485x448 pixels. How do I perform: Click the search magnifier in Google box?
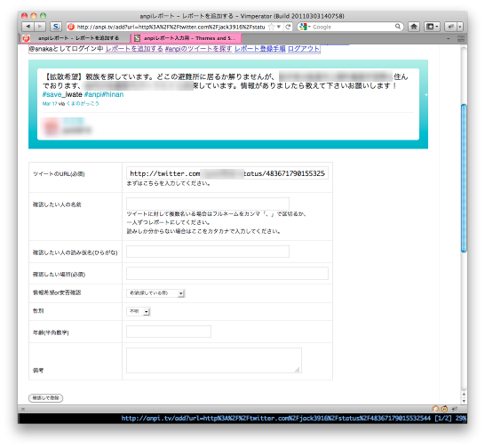[x=398, y=27]
